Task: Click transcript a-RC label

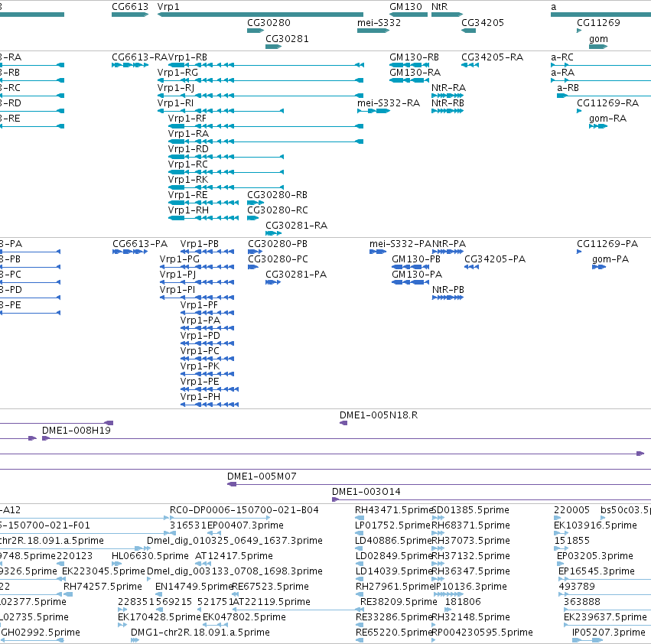Action: 561,57
